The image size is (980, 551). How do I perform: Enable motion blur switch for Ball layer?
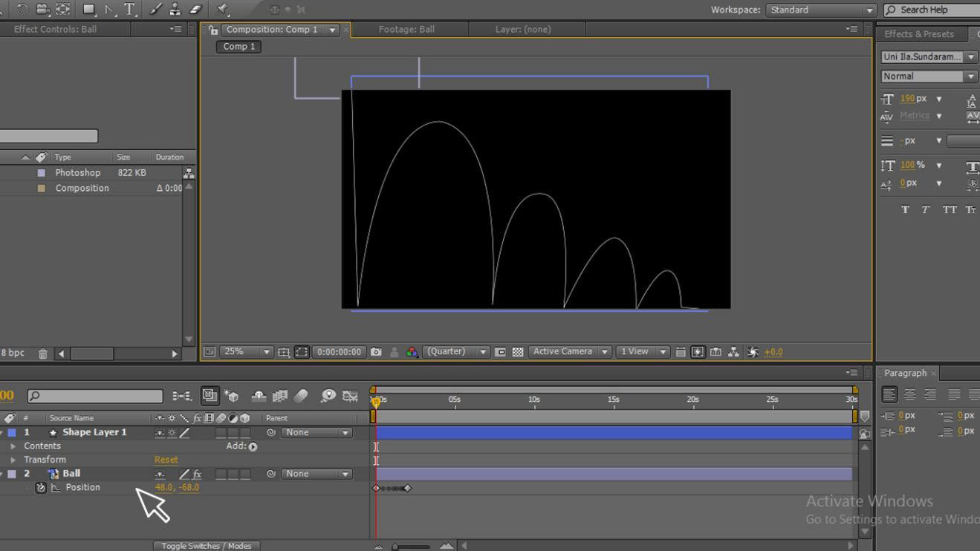[x=221, y=474]
